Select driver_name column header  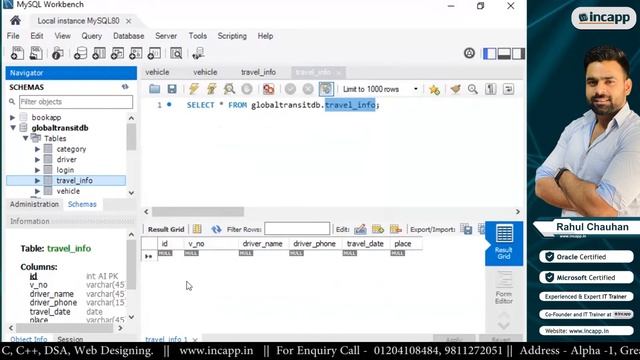click(262, 244)
